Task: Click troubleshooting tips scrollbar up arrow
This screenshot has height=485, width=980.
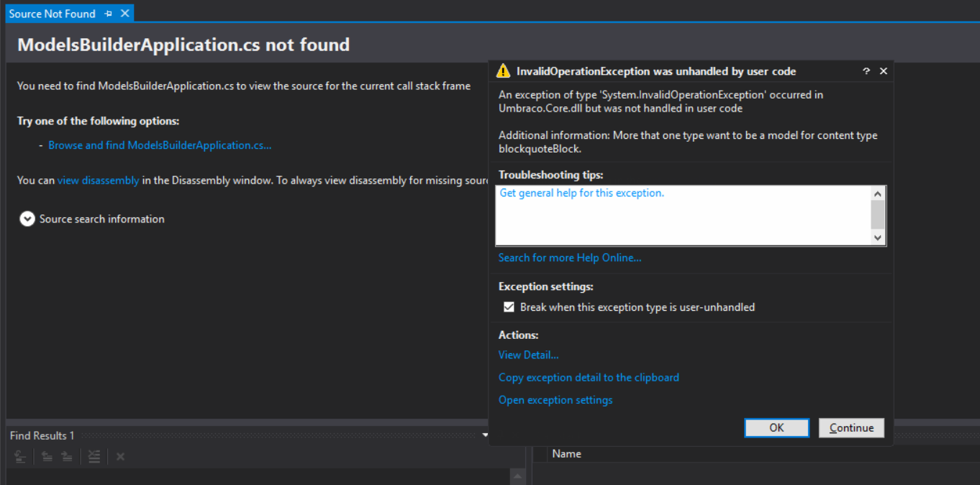Action: [877, 194]
